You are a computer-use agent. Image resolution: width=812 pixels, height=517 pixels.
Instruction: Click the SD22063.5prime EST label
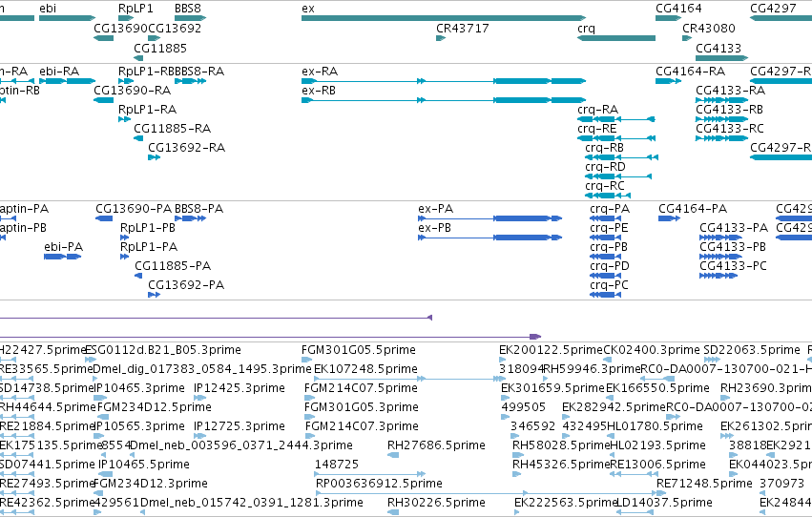[x=752, y=350]
